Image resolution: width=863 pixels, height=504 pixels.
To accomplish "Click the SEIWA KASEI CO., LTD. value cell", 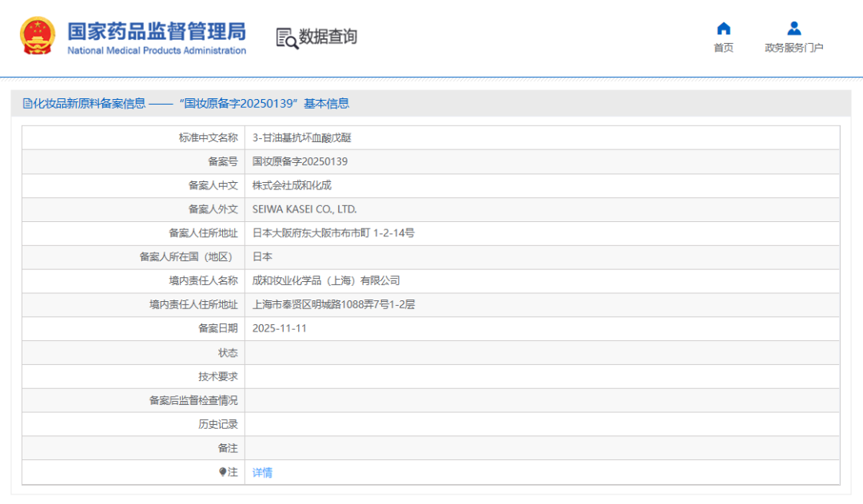I will pos(306,208).
